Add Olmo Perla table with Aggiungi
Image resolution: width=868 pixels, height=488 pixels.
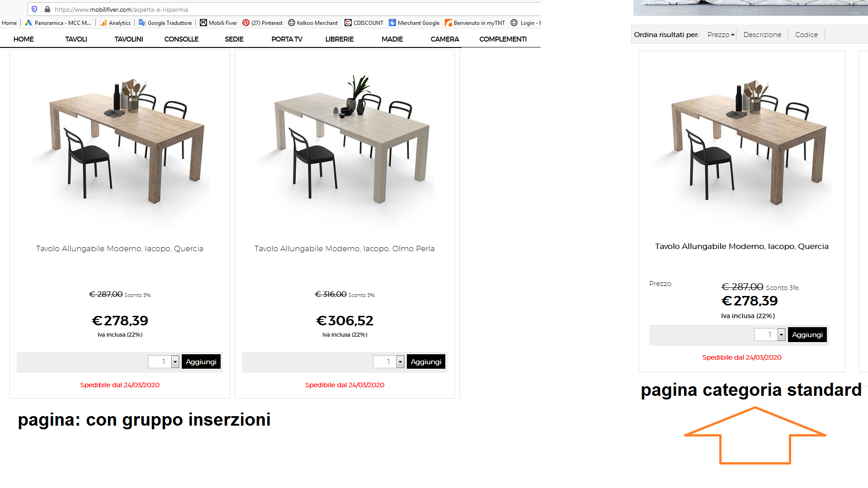coord(426,362)
